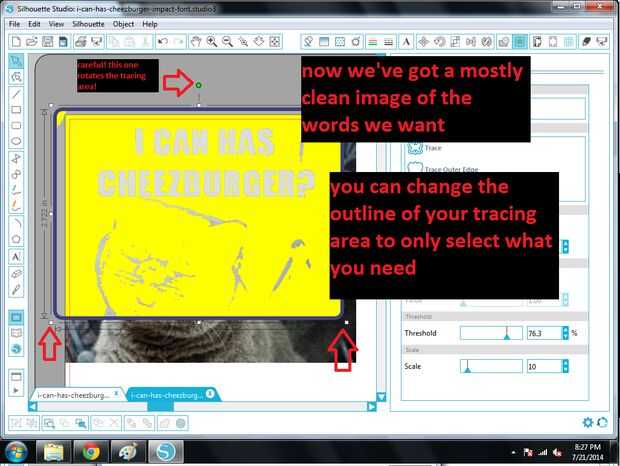
Task: Open the Text Style 'A' toolbar icon
Action: pyautogui.click(x=406, y=42)
